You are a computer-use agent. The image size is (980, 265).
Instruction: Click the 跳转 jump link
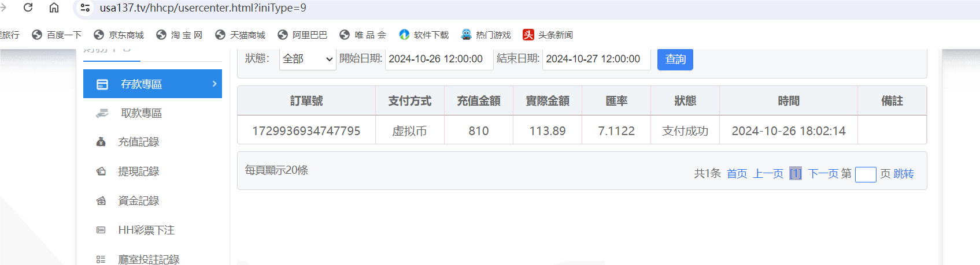coord(904,174)
